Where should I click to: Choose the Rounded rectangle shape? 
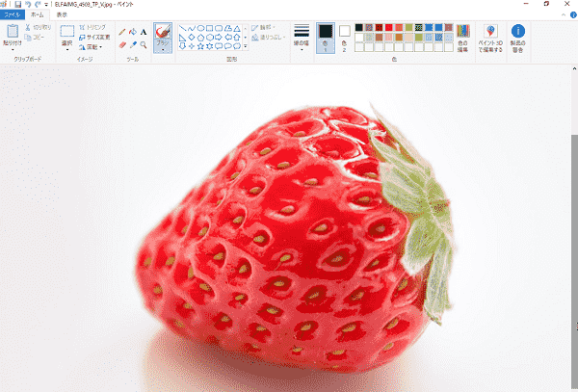pyautogui.click(x=219, y=28)
